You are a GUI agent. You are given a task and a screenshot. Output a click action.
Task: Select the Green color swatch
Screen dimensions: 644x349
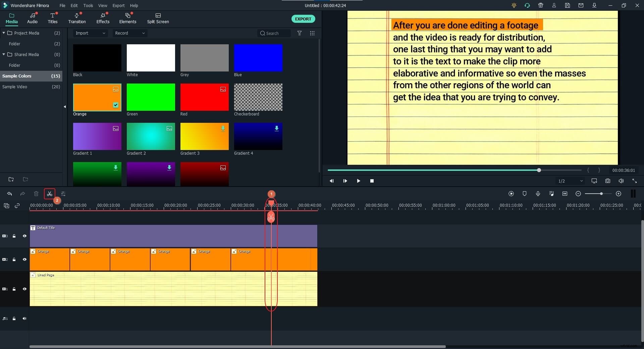click(x=151, y=97)
